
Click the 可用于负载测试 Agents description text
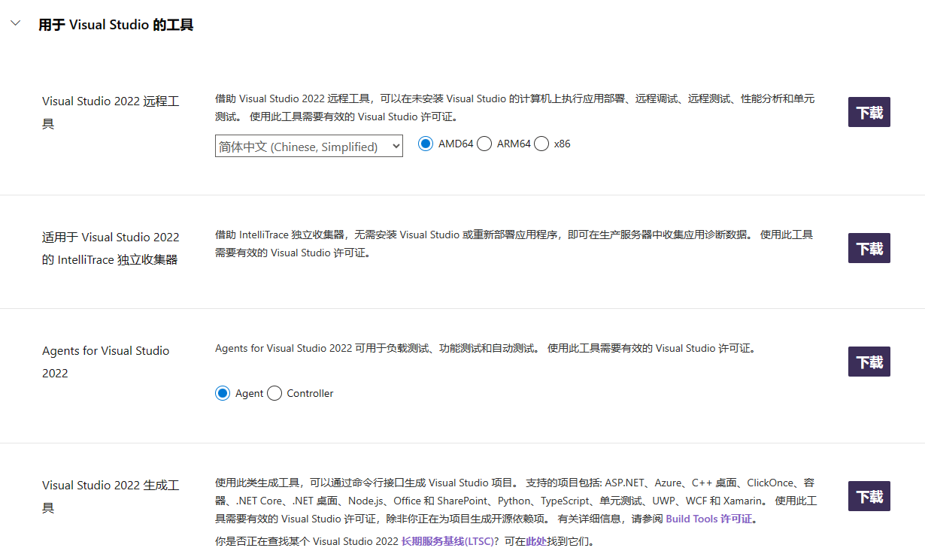485,348
